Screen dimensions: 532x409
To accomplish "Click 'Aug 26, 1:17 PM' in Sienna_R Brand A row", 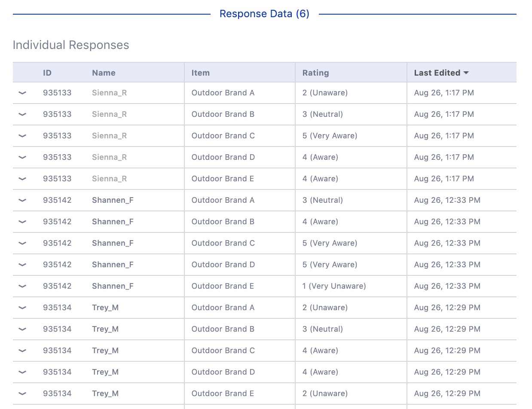I will click(x=444, y=93).
